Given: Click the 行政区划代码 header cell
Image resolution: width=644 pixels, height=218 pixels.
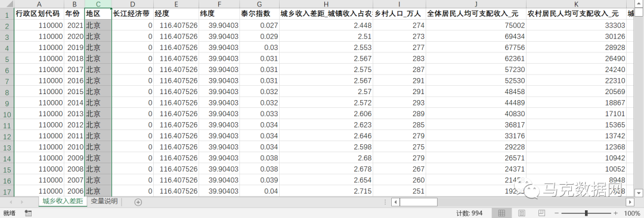Looking at the screenshot, I should pyautogui.click(x=39, y=14).
